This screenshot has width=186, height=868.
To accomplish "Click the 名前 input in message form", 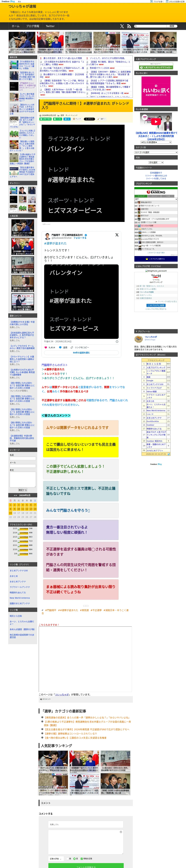I will pos(23,459).
